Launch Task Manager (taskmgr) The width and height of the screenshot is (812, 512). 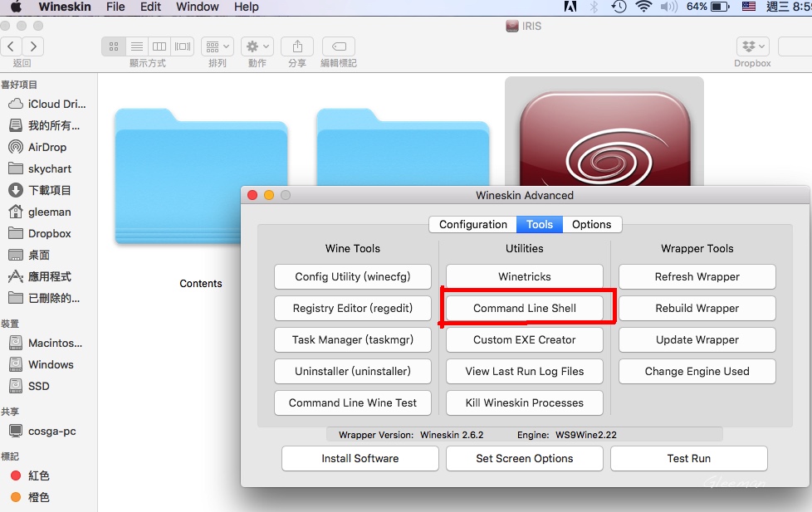click(353, 340)
